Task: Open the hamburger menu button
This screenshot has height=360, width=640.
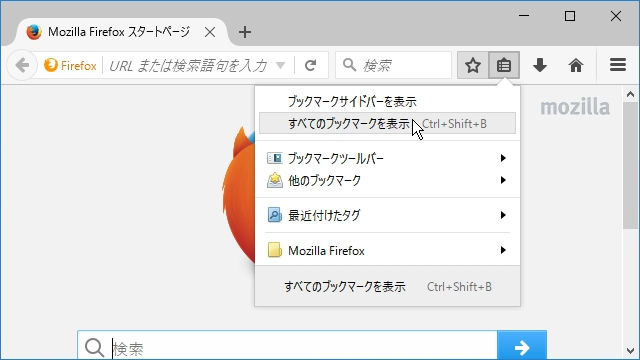Action: 618,65
